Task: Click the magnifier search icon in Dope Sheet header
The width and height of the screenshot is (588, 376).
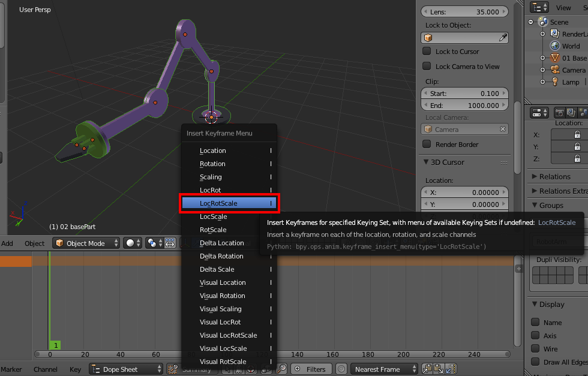Action: pos(281,369)
